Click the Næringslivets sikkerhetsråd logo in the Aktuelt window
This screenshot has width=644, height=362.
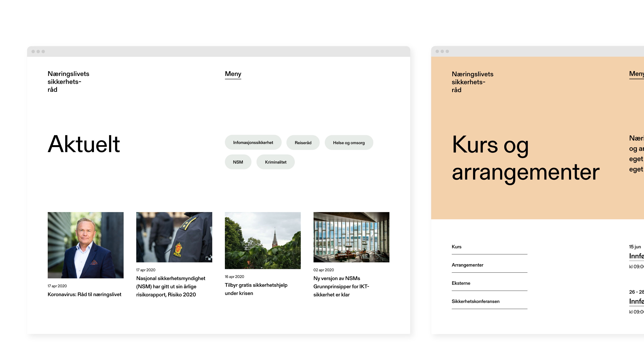point(68,82)
